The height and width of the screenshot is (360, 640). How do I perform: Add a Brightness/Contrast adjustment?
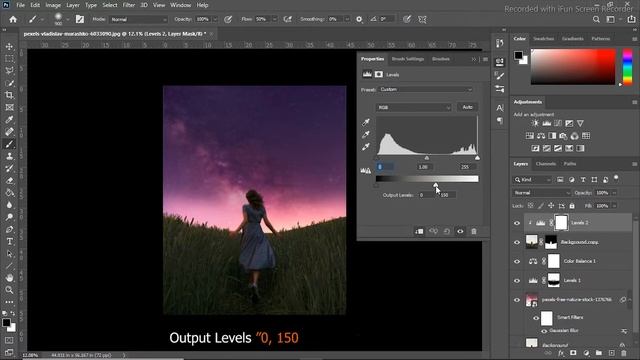coord(536,123)
